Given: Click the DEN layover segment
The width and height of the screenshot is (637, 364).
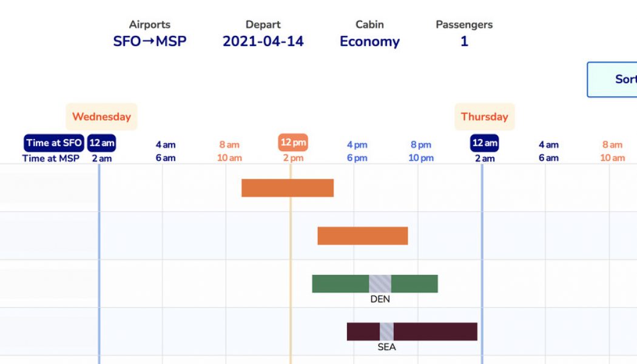Looking at the screenshot, I should pyautogui.click(x=380, y=283).
